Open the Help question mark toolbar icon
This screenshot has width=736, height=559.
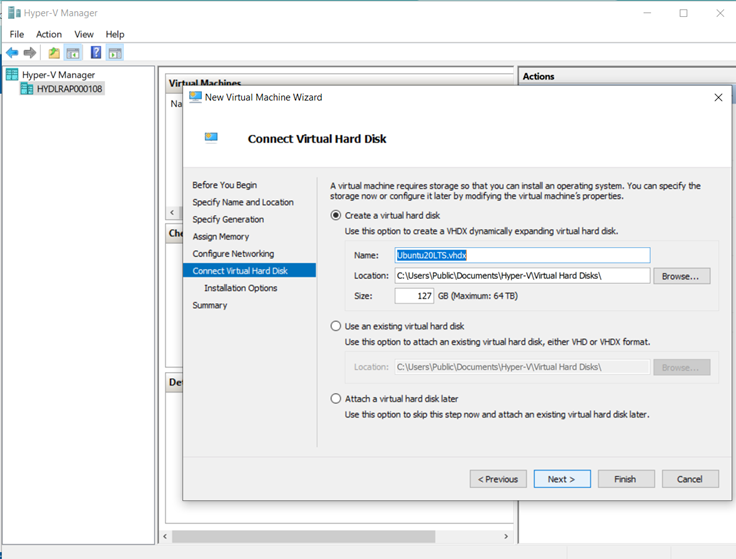96,53
